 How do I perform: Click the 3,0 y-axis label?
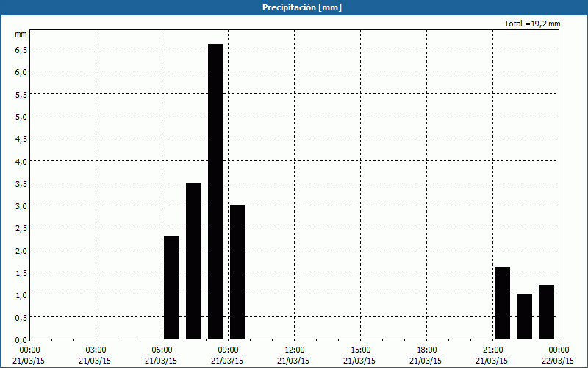(21, 206)
